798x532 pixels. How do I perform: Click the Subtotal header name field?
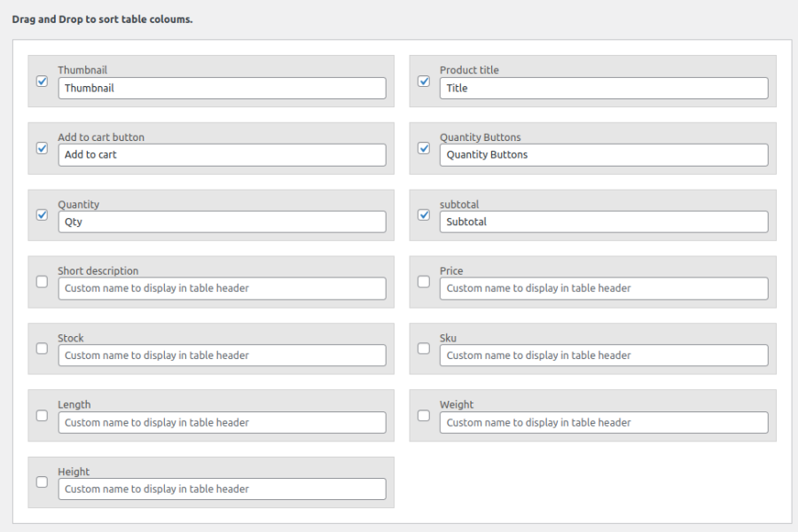(x=603, y=222)
